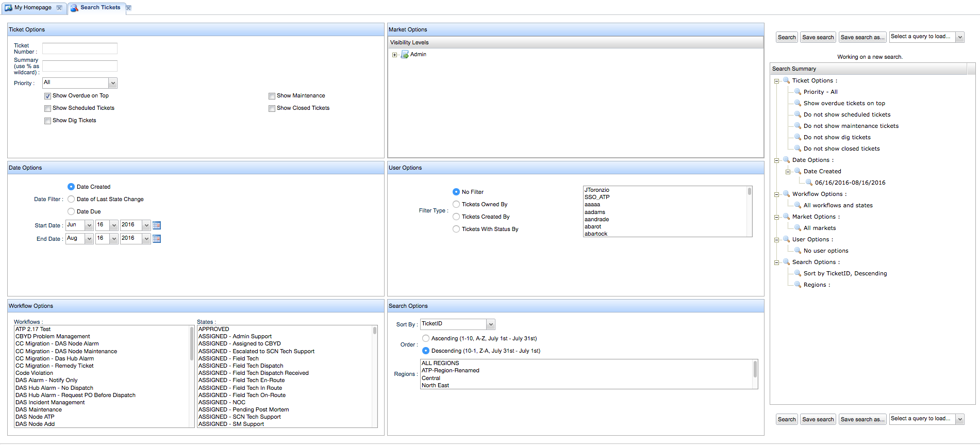Click the Market Options magnifier icon in summary

click(786, 217)
